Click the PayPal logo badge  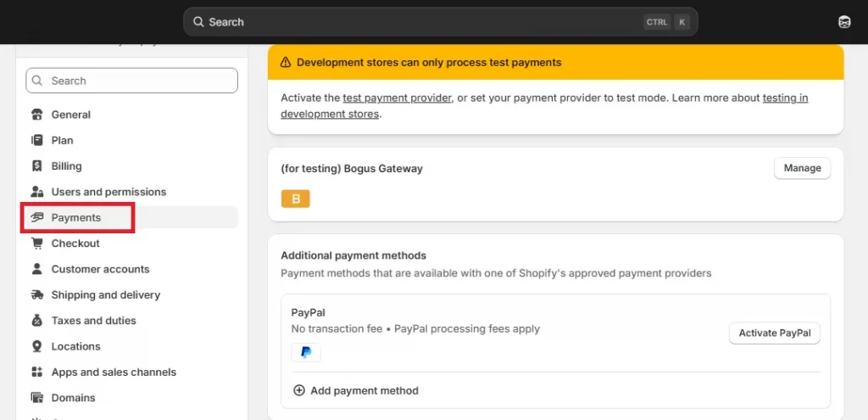(306, 353)
